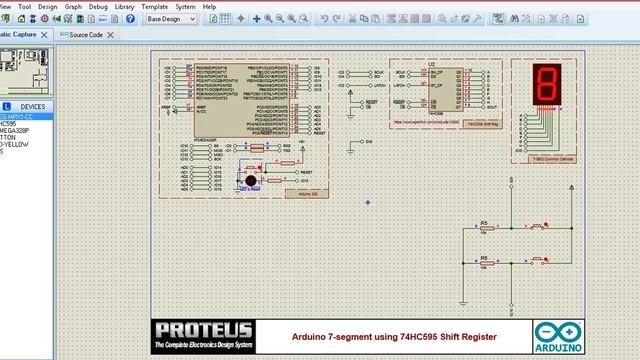This screenshot has height=360, width=640.
Task: Click the New Sheet toolbar icon
Action: coord(541,19)
